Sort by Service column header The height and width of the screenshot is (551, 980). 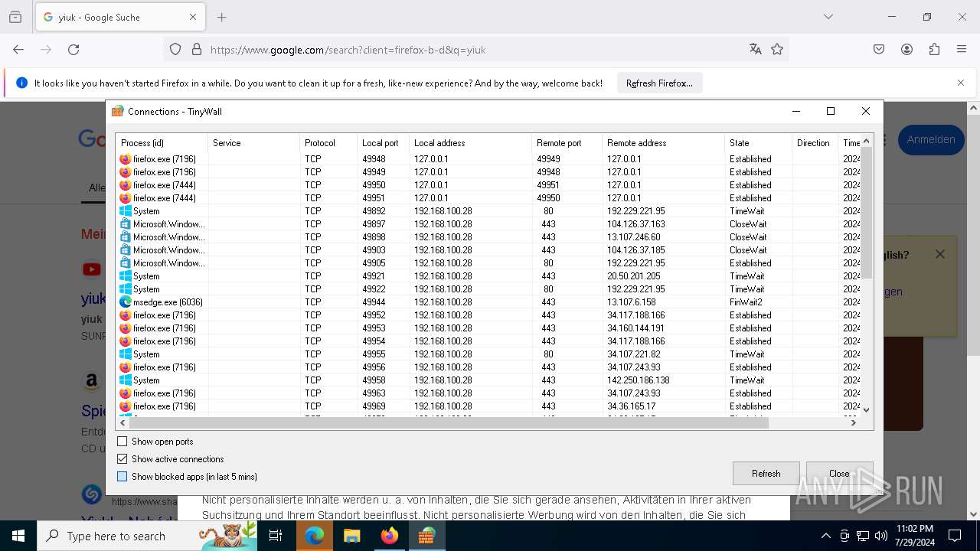pos(253,143)
